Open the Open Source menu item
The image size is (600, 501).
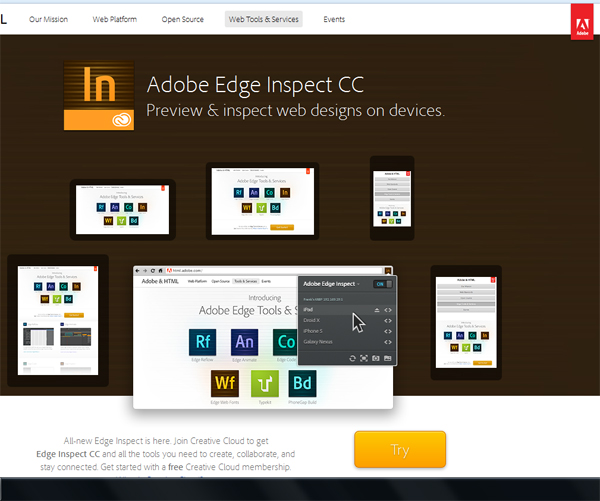(x=183, y=19)
